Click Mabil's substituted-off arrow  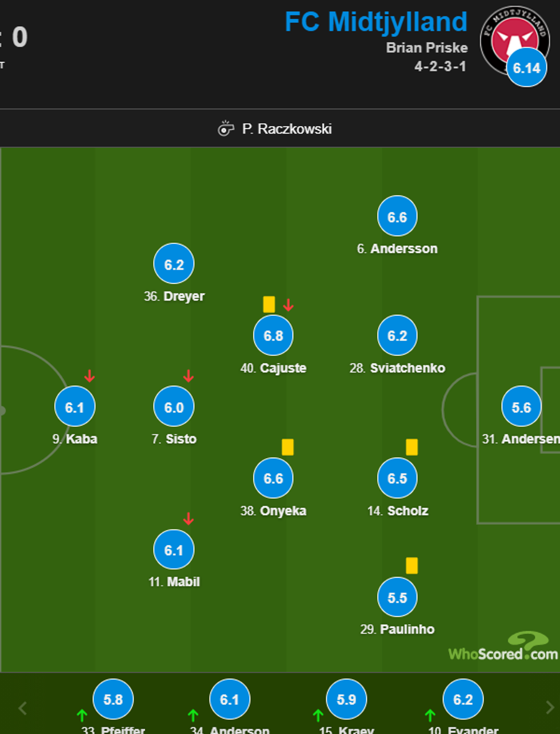pos(189,519)
